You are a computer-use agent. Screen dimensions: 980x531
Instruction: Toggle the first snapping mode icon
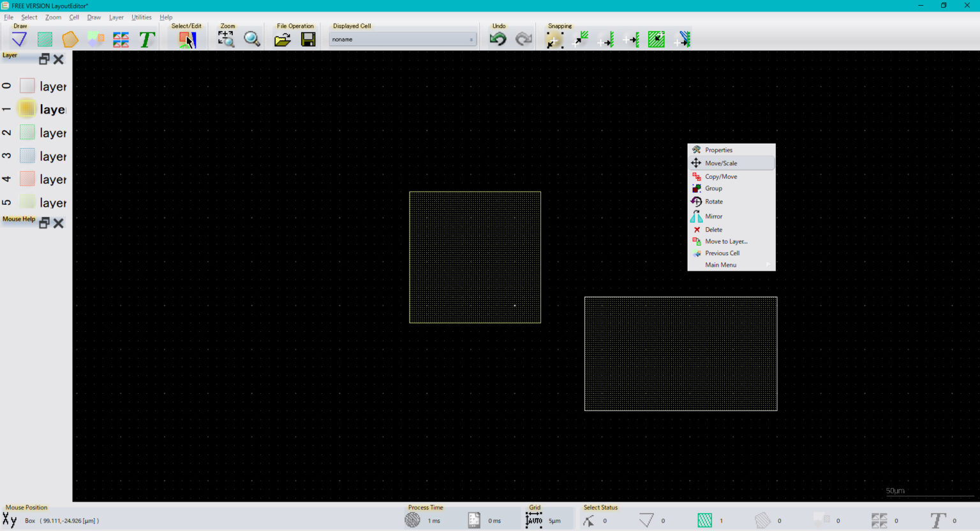pos(554,40)
